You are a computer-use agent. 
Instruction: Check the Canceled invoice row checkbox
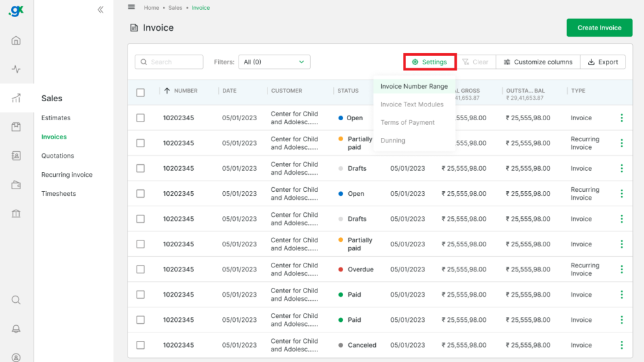pos(141,345)
